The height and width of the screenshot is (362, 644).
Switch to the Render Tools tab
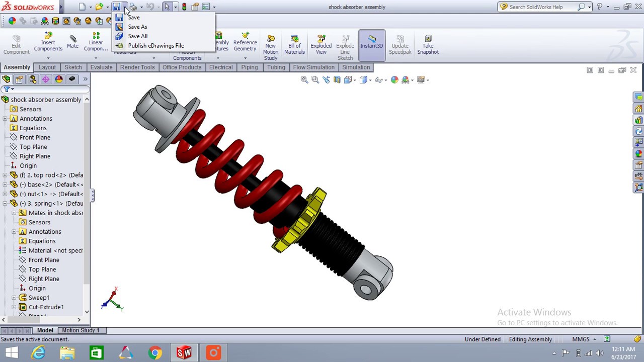pyautogui.click(x=137, y=67)
